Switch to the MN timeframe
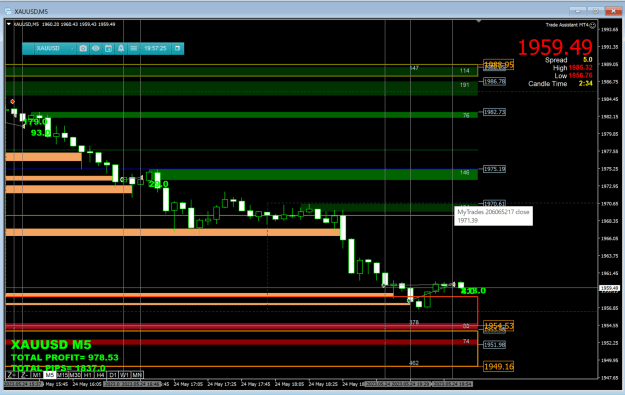 click(137, 375)
